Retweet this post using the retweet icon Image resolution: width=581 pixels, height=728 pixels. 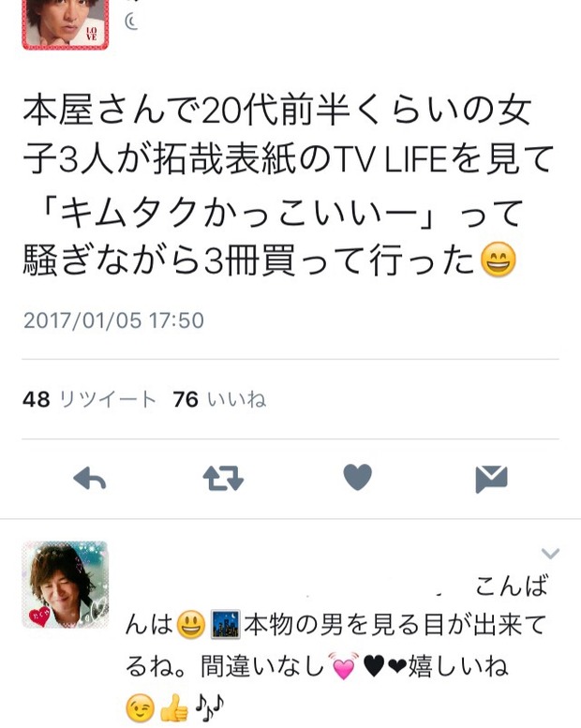tap(223, 479)
